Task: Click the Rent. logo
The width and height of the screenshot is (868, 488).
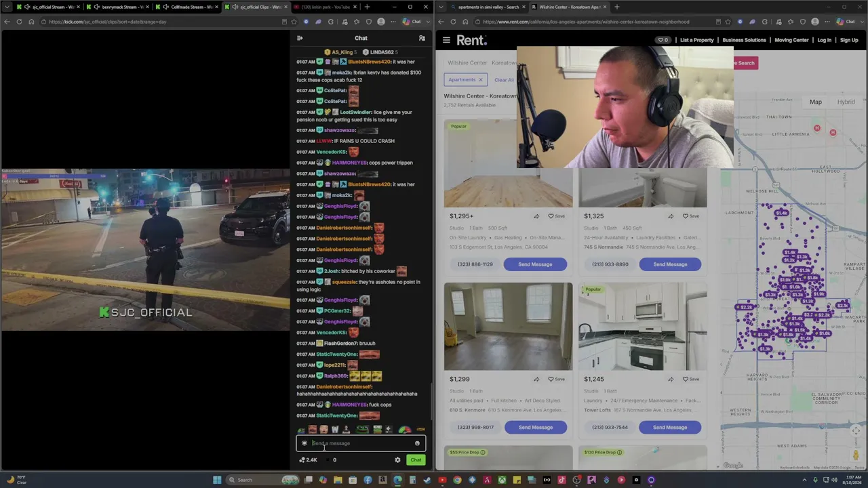Action: click(471, 40)
